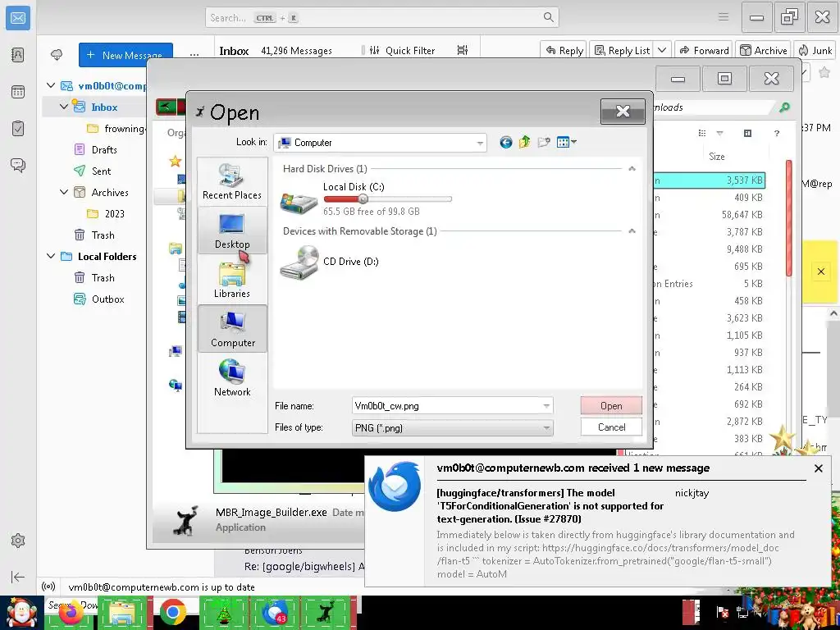The height and width of the screenshot is (630, 840).
Task: Open the Chat icon in Thunderbird sidebar
Action: (x=18, y=165)
